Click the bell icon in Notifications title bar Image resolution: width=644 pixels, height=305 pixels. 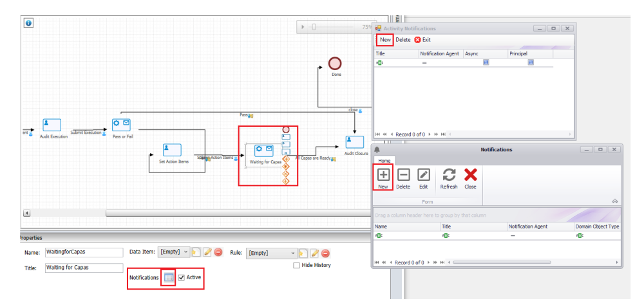click(x=377, y=149)
